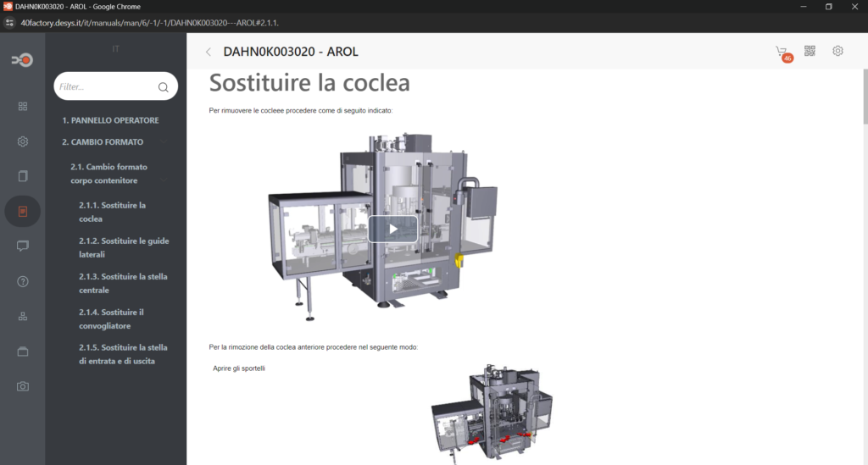Open the archive box icon in sidebar

coord(23,352)
